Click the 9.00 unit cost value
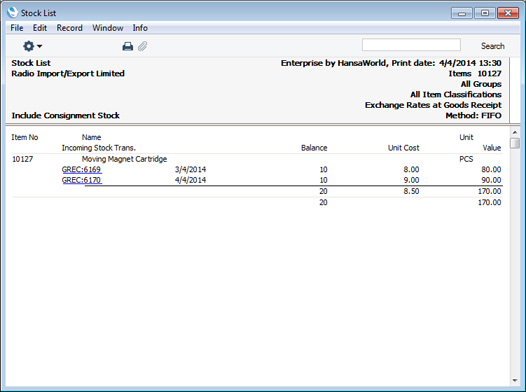The height and width of the screenshot is (392, 526). pos(411,180)
